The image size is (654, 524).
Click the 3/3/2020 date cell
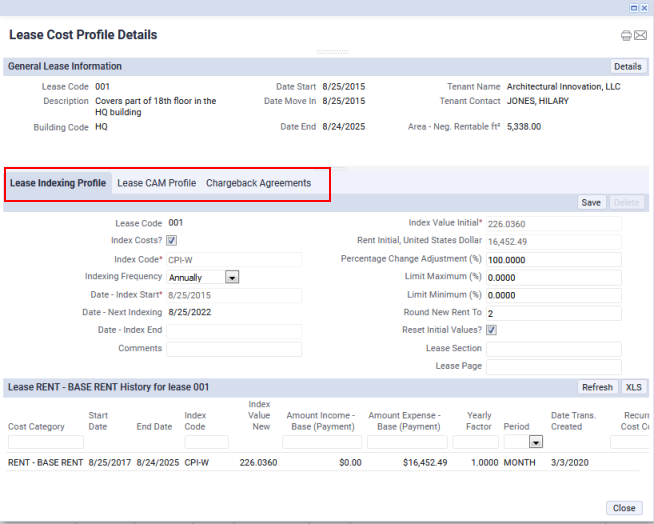[x=570, y=463]
